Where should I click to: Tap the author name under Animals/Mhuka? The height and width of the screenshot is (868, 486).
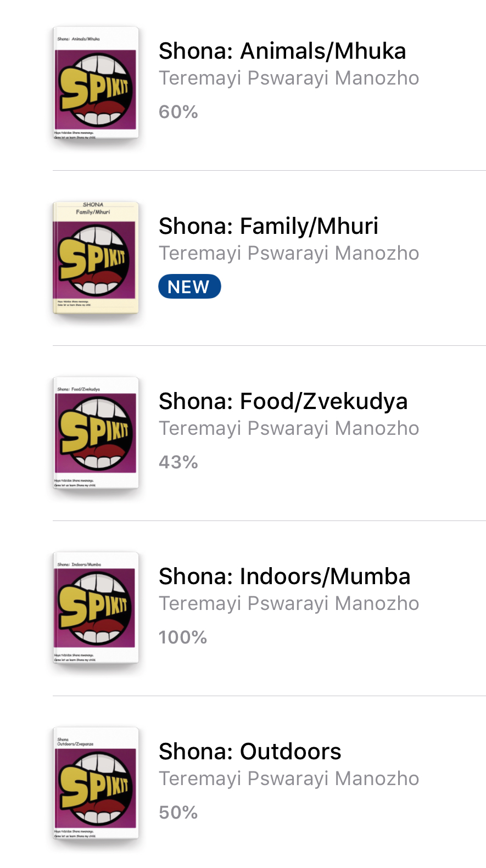(x=289, y=79)
